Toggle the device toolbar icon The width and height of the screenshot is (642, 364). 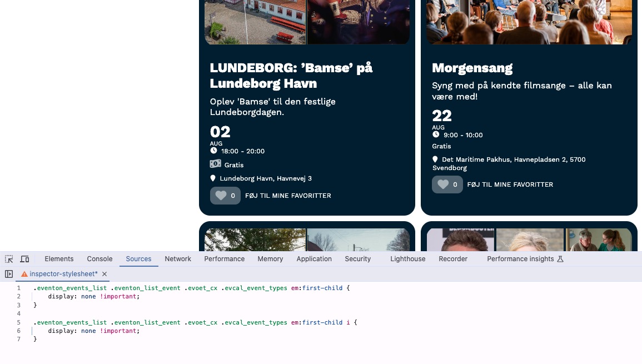(24, 259)
